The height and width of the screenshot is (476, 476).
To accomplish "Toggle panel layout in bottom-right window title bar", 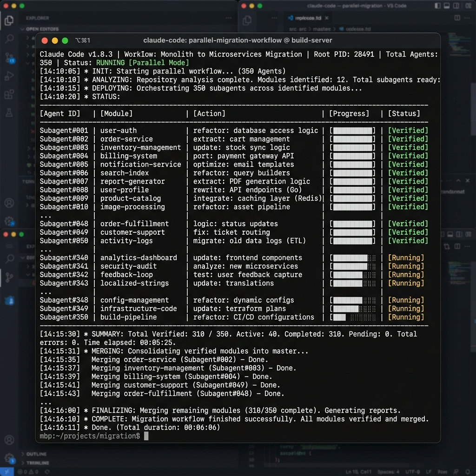I will pos(450,234).
